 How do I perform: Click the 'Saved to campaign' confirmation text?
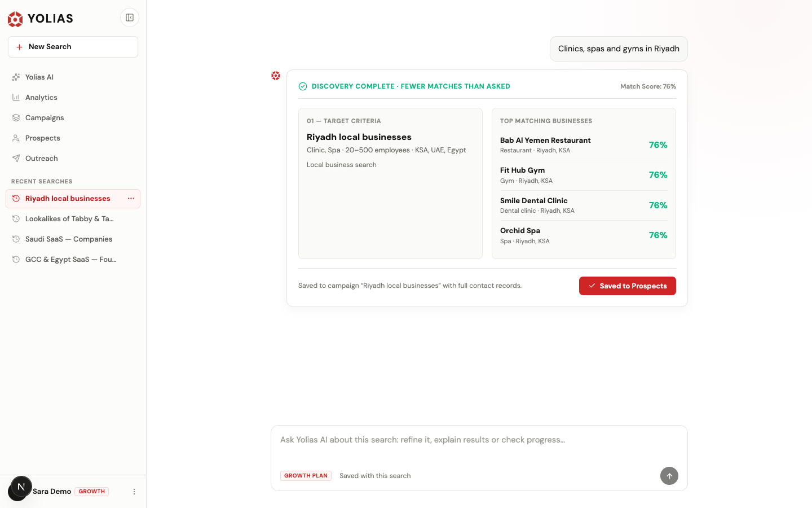(410, 286)
